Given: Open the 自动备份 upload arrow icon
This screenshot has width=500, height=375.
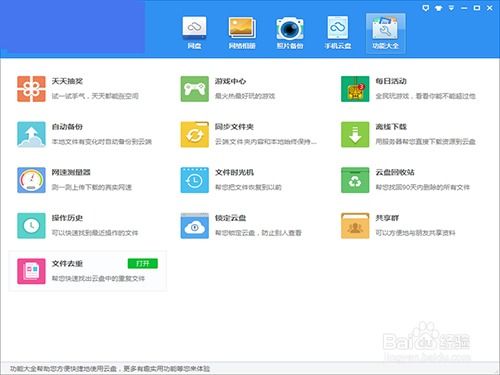Looking at the screenshot, I should tap(31, 134).
